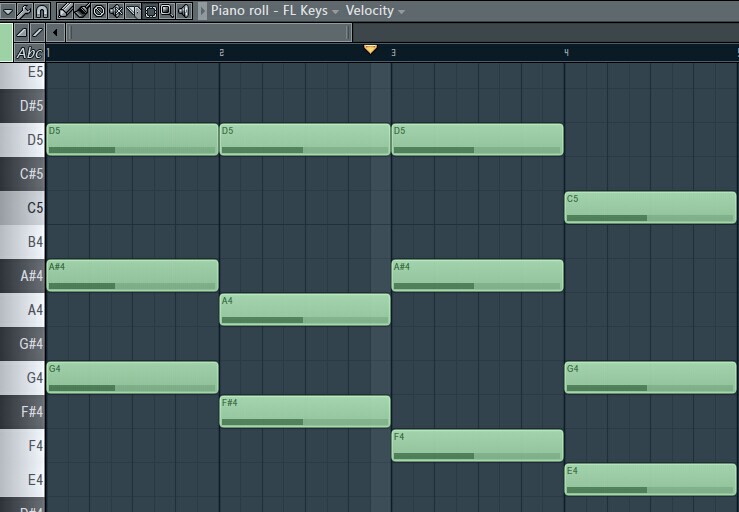Open the piano roll options menu arrow
Viewport: 739px width, 512px height.
pos(8,10)
